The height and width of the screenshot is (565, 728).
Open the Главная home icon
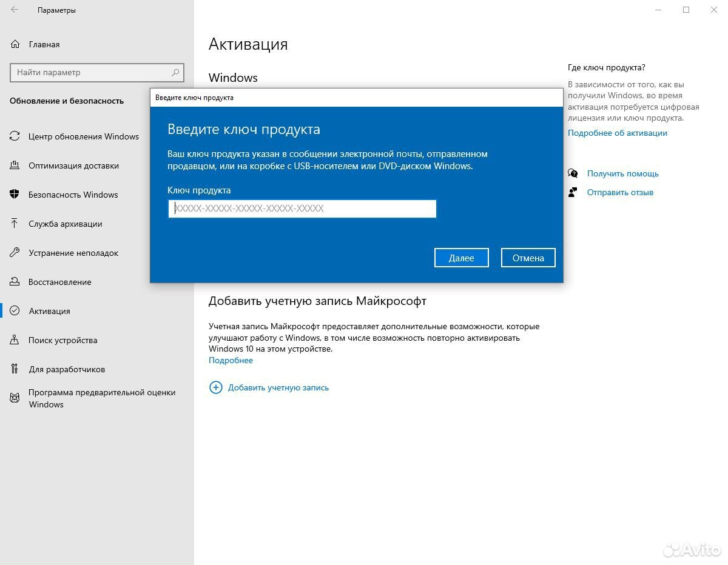15,44
